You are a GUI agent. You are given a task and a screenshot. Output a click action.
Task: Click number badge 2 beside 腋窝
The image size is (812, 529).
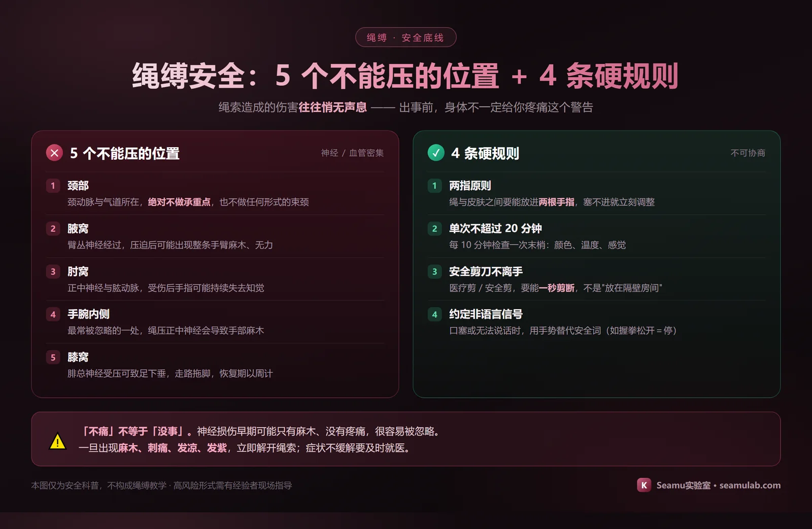coord(53,229)
